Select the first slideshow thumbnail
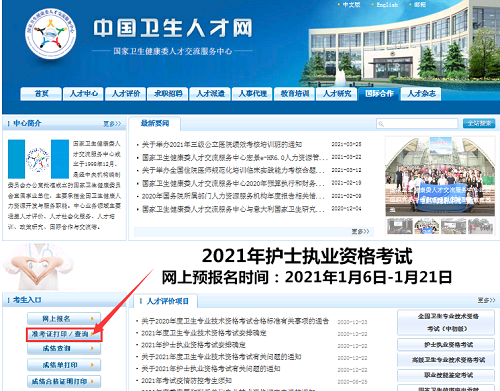 pyautogui.click(x=400, y=226)
